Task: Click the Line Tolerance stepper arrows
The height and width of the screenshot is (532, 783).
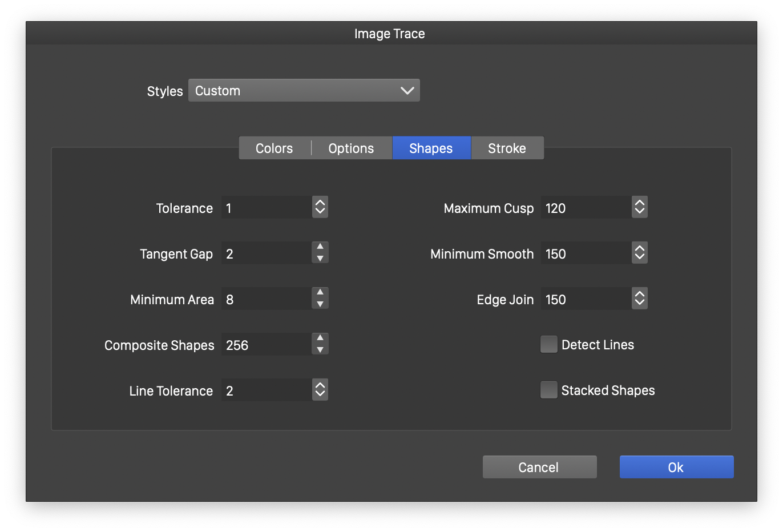Action: coord(320,390)
